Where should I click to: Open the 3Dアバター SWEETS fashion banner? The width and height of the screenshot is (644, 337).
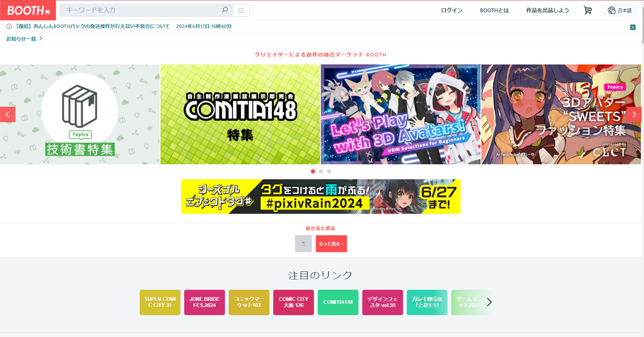tap(561, 114)
